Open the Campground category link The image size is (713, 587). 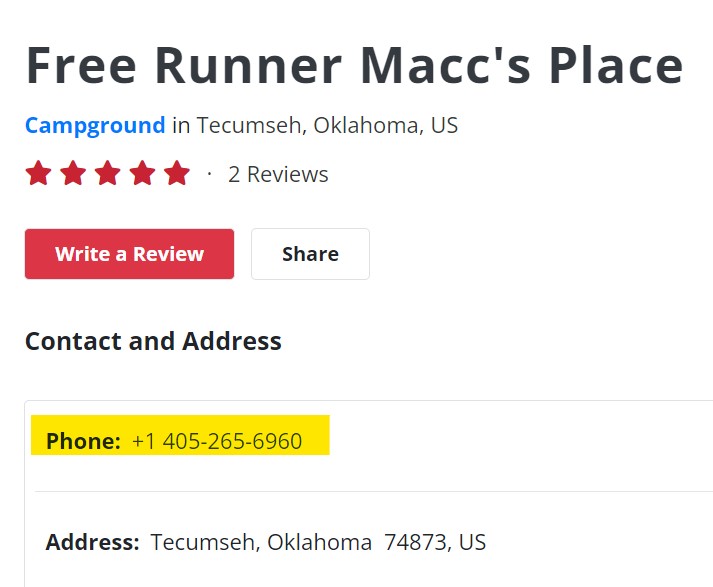[x=95, y=126]
